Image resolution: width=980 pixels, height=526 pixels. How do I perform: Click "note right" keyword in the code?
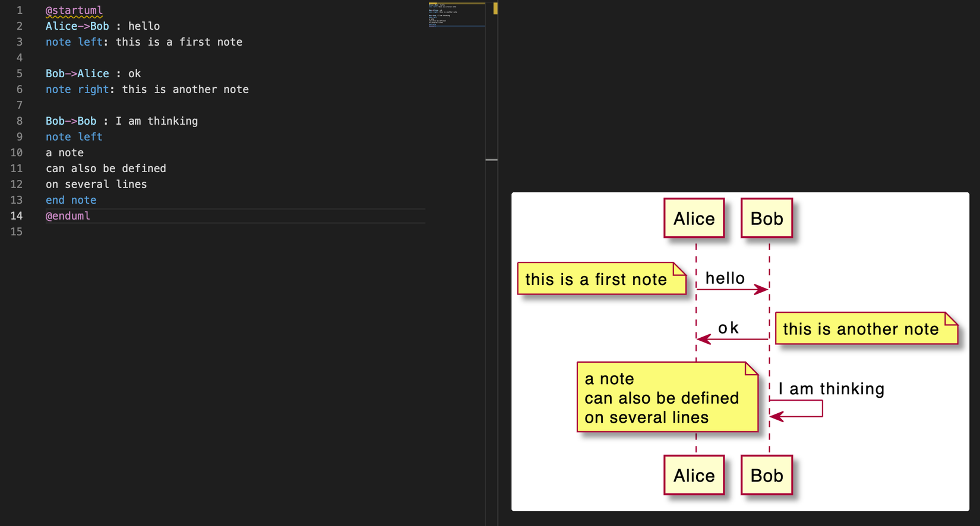point(77,90)
